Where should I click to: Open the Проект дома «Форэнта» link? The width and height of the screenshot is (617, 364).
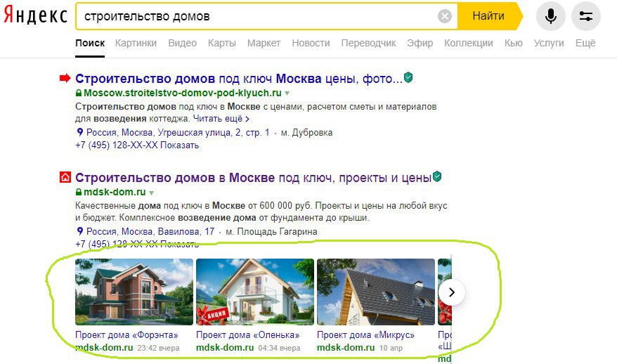pos(126,335)
